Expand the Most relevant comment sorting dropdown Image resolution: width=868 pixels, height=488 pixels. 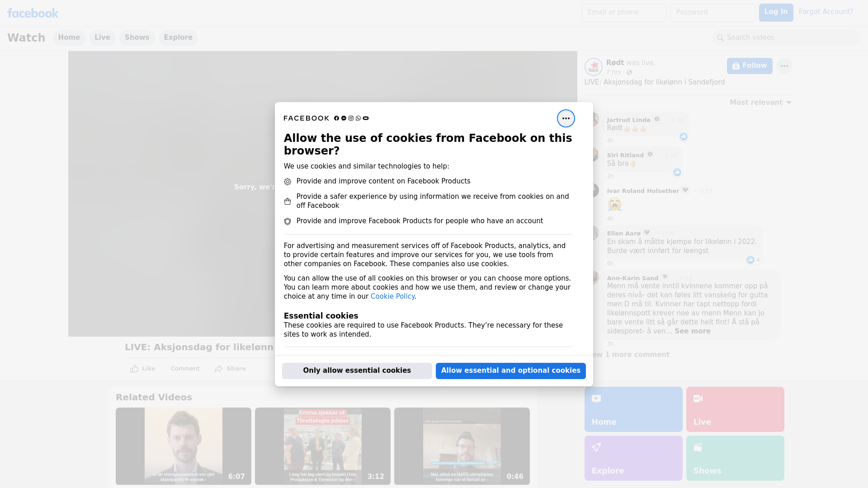[x=760, y=103]
